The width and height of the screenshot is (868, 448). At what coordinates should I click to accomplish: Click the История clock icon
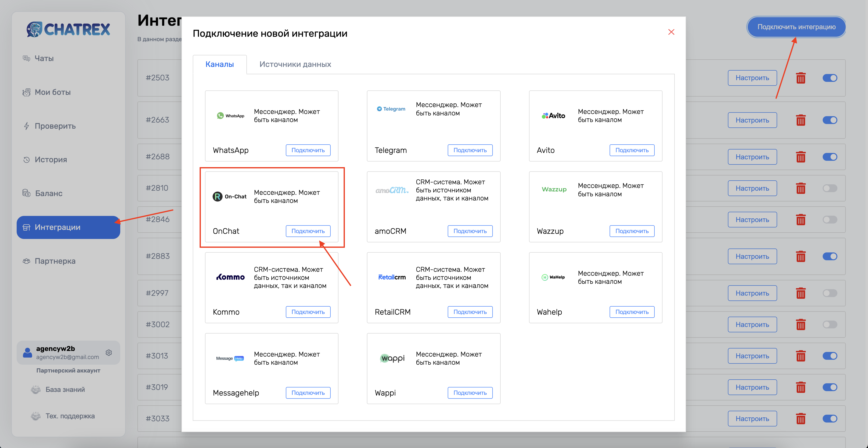click(x=26, y=160)
